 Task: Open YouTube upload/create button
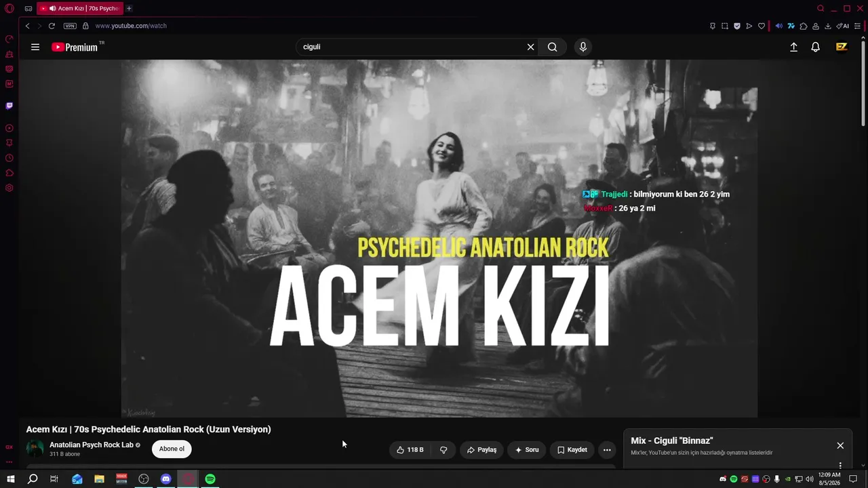(x=793, y=47)
